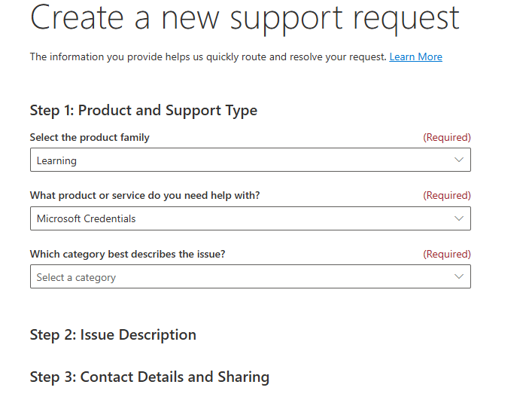Click the chevron icon beside Microsoft Credentials

[x=459, y=218]
